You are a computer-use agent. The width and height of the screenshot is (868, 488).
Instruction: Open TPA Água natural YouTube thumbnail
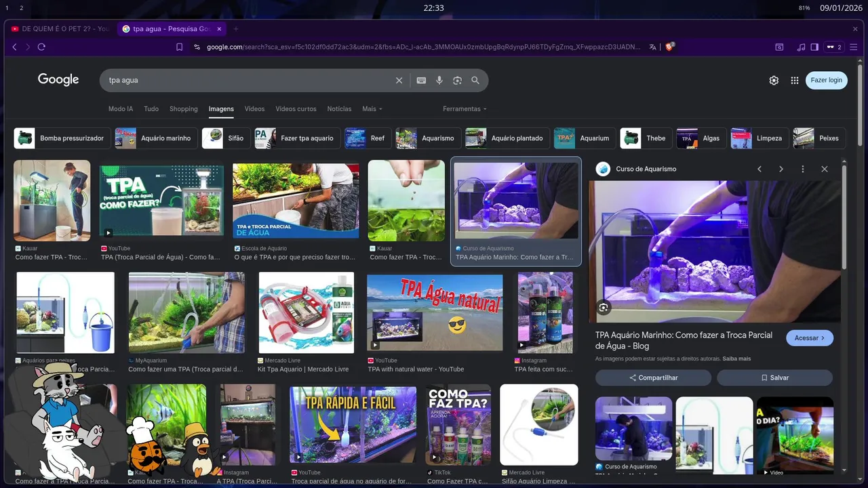point(435,312)
